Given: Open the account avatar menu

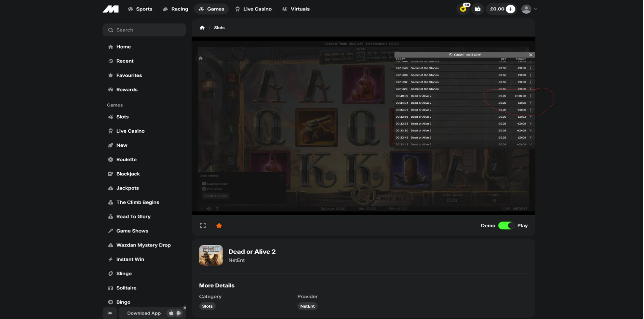Looking at the screenshot, I should tap(526, 9).
